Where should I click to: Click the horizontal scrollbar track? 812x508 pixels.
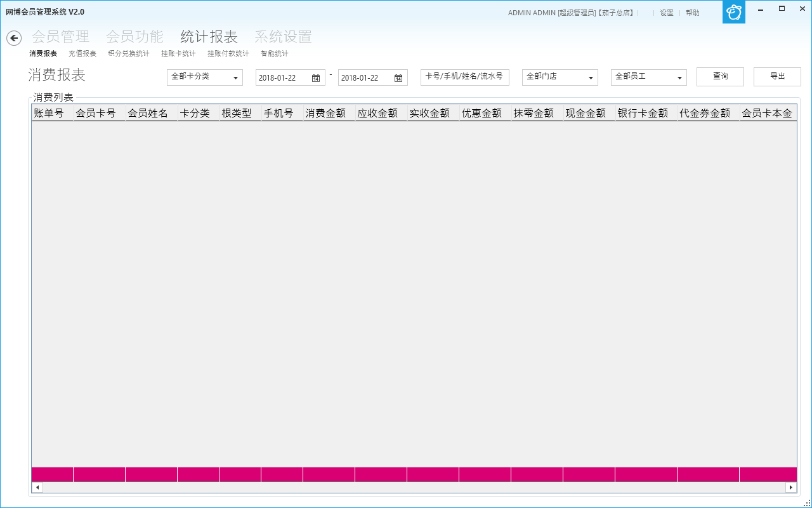(414, 488)
